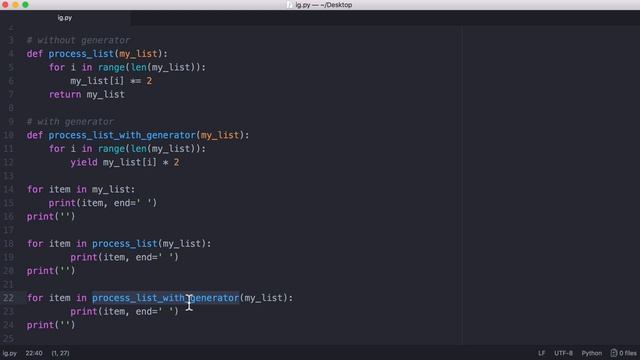Click print('') on line 24
This screenshot has height=360, width=640.
coord(51,325)
